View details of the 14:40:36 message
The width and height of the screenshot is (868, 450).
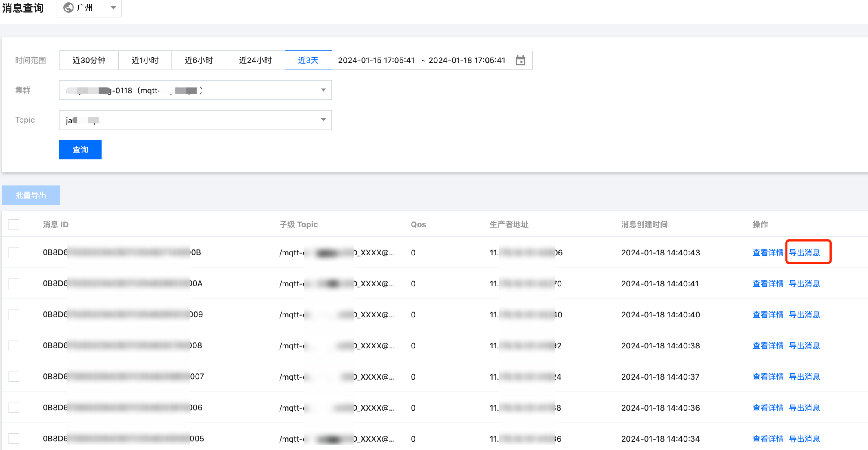[768, 408]
